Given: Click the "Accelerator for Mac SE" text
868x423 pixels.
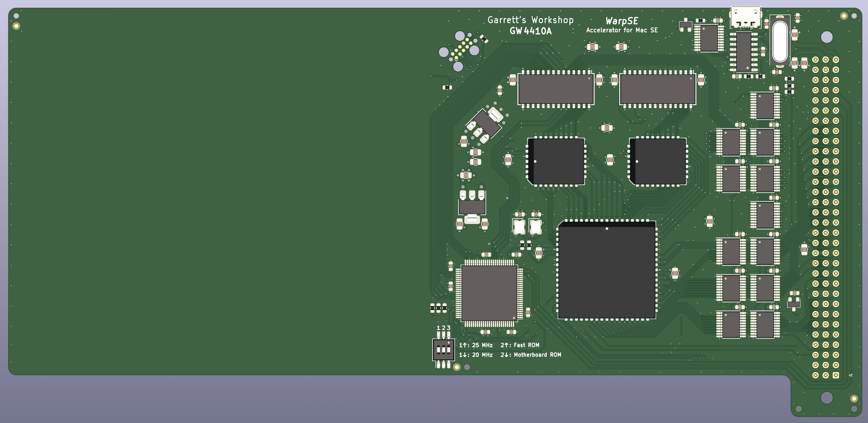Looking at the screenshot, I should pyautogui.click(x=622, y=30).
